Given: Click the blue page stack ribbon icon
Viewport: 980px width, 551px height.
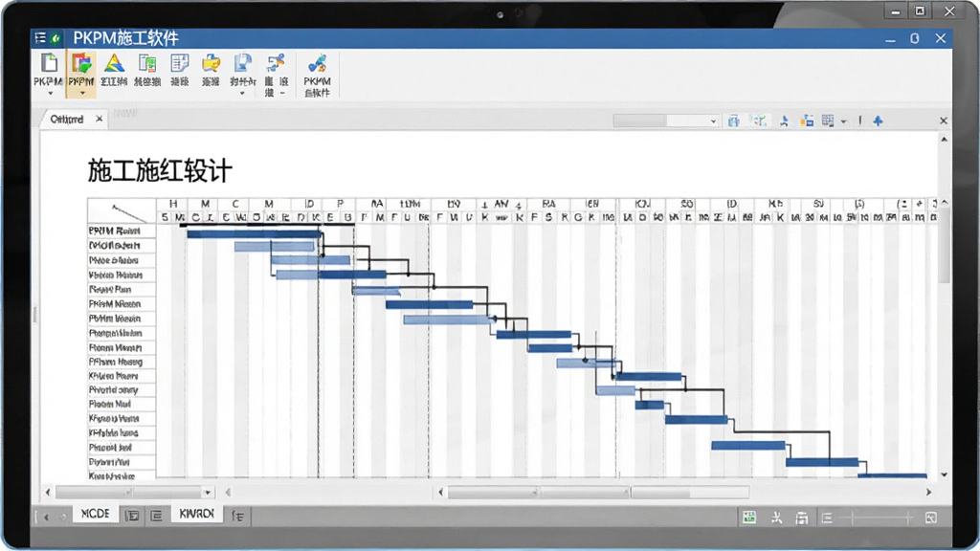Looking at the screenshot, I should point(242,64).
